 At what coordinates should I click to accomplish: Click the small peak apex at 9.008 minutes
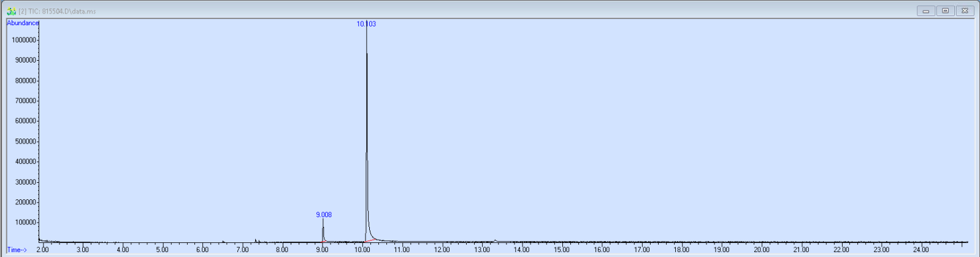tap(323, 220)
